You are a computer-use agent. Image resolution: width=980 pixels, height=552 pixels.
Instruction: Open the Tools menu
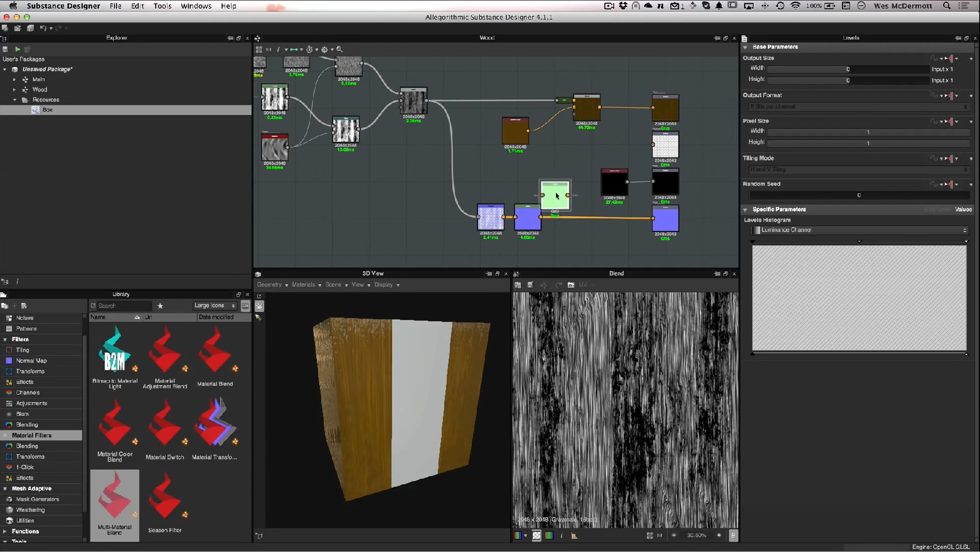pos(162,6)
